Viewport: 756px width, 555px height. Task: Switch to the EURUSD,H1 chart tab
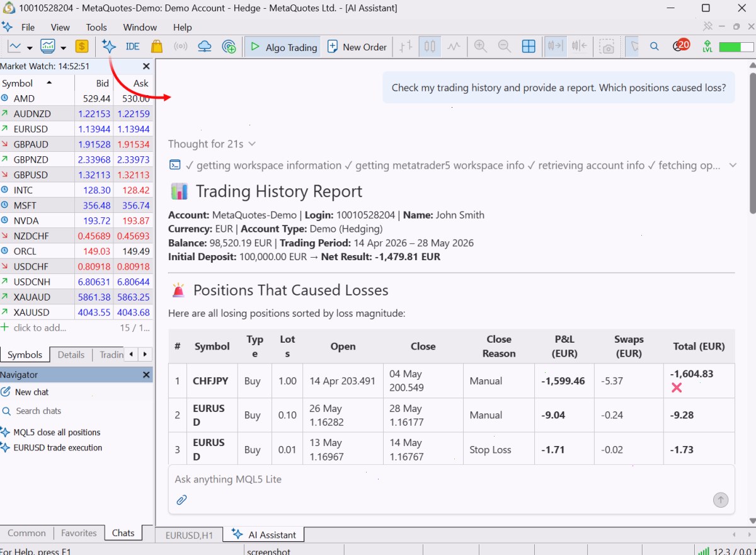coord(189,535)
